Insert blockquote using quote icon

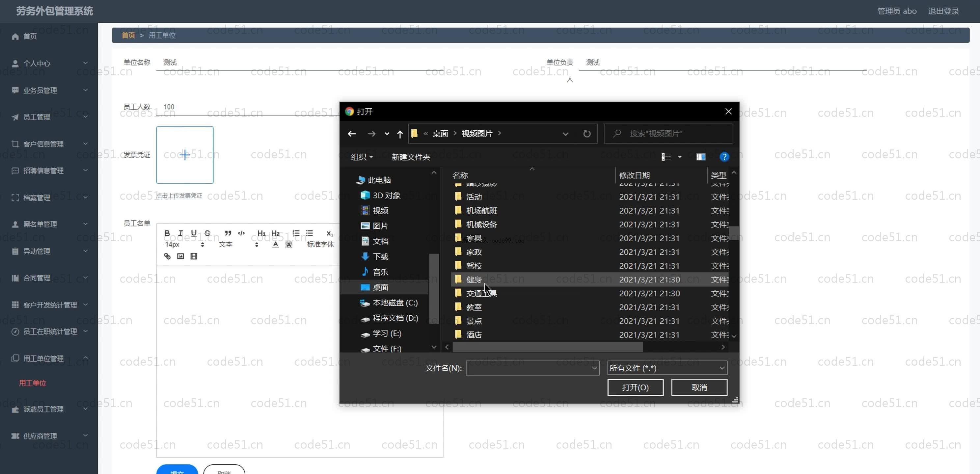(228, 233)
